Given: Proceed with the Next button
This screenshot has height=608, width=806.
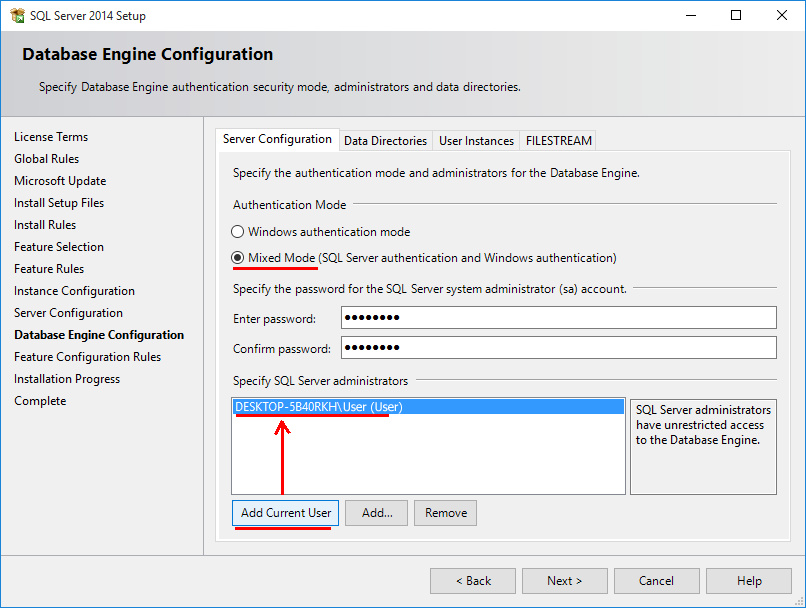Looking at the screenshot, I should tap(565, 581).
